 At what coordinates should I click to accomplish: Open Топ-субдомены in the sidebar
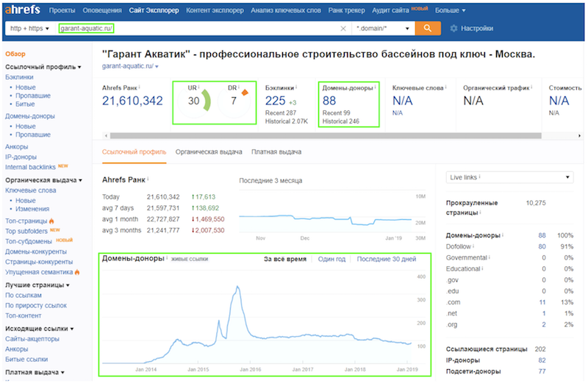(29, 241)
